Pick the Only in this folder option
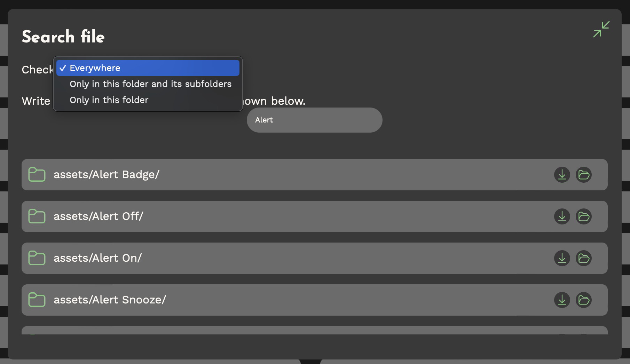This screenshot has width=630, height=364. [148, 100]
